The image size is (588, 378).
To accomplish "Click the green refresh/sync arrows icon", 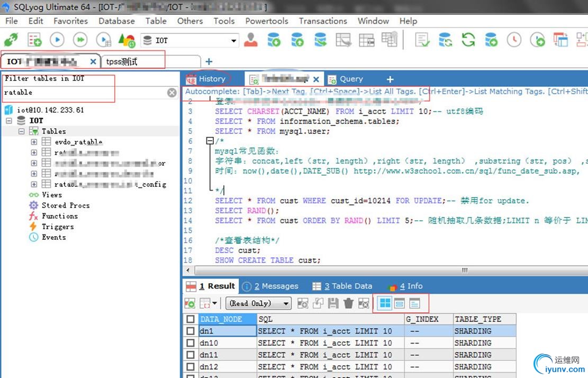I will coord(468,40).
